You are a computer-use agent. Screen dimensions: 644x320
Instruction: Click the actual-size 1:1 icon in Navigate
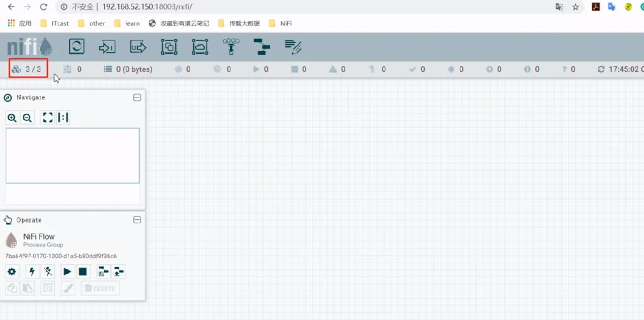coord(63,117)
